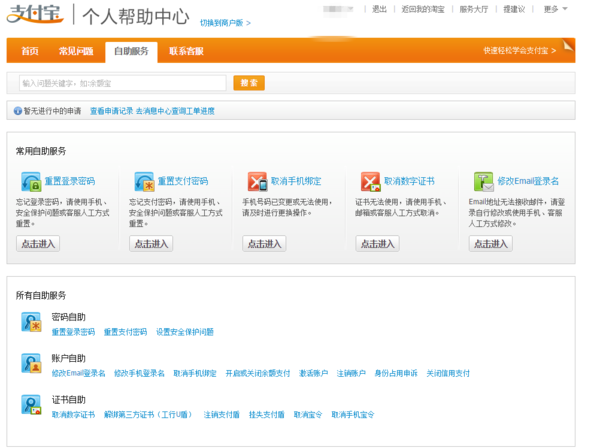Click the 重置登录密码 lock icon
Viewport: 600px width, 448px height.
pos(31,182)
